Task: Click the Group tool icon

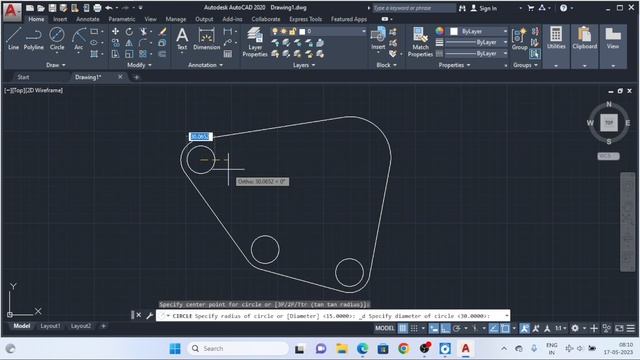Action: tap(519, 39)
